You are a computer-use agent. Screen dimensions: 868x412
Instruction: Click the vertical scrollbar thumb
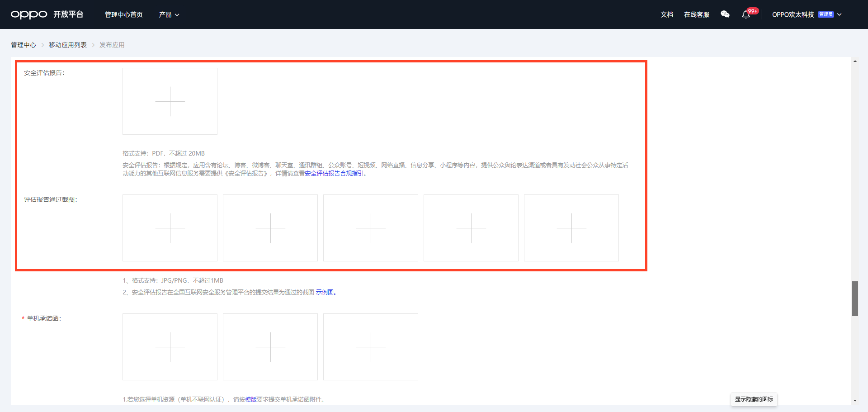(855, 298)
